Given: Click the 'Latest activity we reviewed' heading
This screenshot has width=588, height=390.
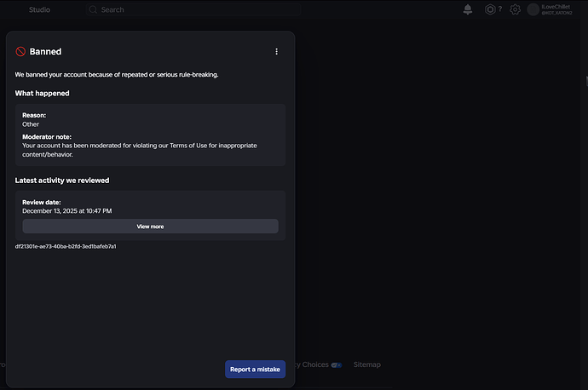Looking at the screenshot, I should click(x=62, y=181).
